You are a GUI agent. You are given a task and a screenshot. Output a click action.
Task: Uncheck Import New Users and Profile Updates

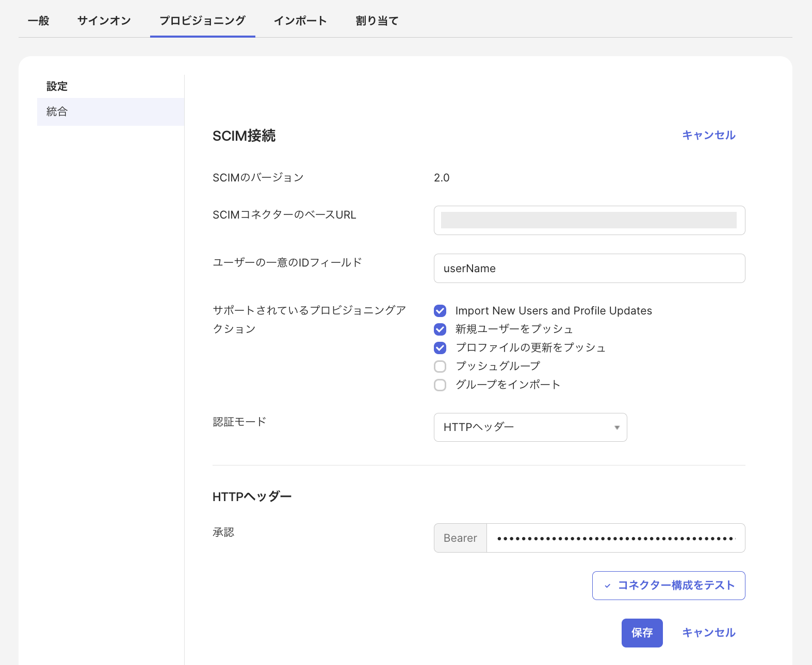coord(440,311)
